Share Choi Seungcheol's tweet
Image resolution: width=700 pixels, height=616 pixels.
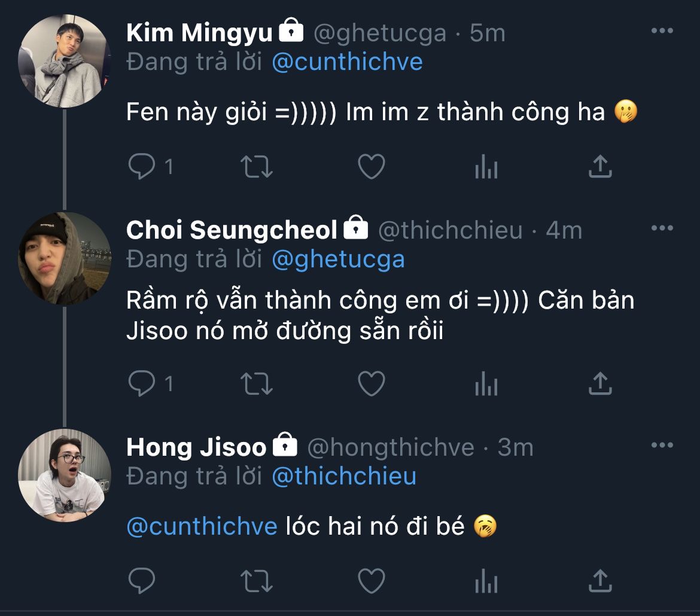click(599, 384)
